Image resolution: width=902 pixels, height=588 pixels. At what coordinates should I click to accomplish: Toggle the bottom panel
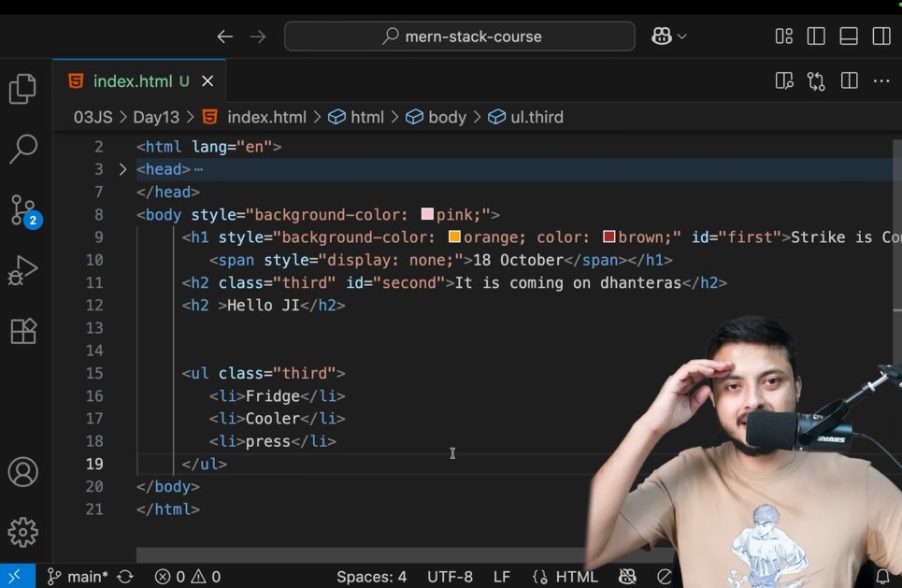click(849, 36)
